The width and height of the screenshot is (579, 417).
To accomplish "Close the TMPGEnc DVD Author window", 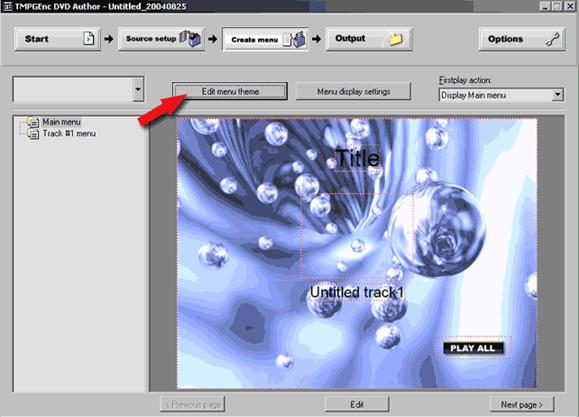I will (x=570, y=6).
